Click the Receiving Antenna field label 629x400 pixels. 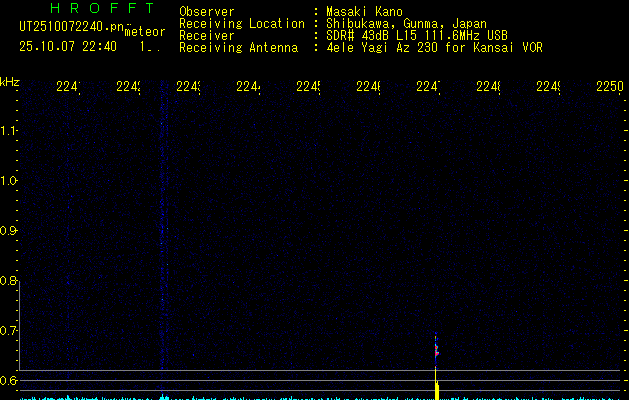[x=238, y=47]
